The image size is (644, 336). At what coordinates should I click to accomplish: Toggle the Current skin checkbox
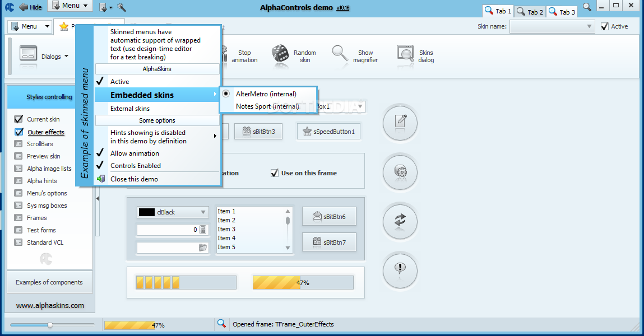click(18, 119)
